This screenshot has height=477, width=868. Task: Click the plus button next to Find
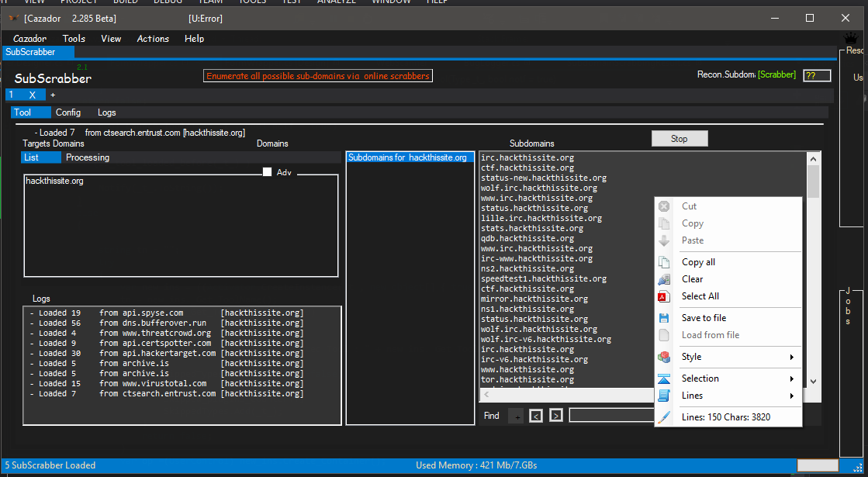[517, 417]
